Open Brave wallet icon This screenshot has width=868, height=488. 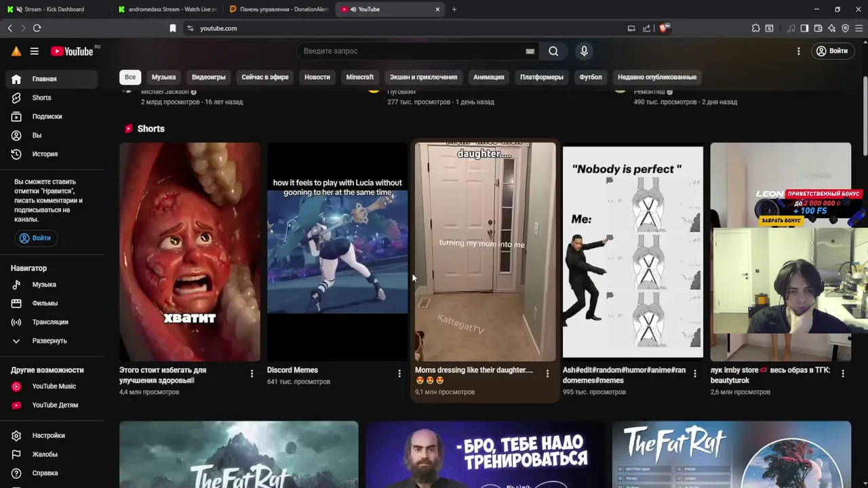(x=818, y=28)
